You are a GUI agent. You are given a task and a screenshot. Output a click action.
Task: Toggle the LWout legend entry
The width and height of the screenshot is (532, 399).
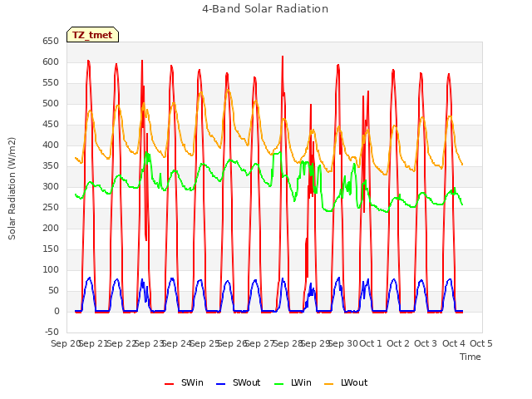[346, 382]
